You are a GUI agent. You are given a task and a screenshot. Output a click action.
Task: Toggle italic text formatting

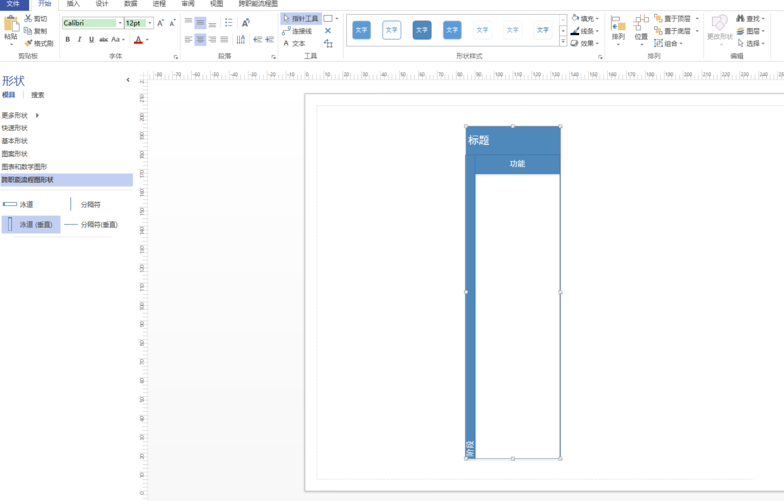(x=79, y=40)
